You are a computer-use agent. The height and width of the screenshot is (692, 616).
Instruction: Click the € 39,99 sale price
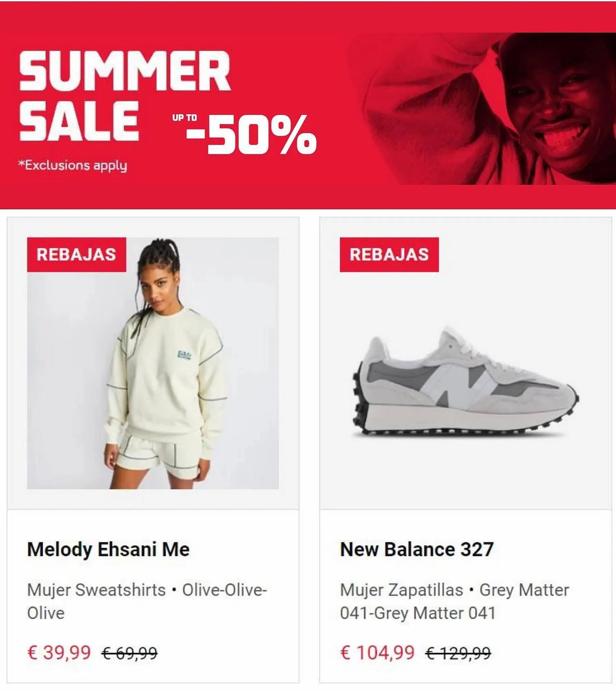coord(59,653)
